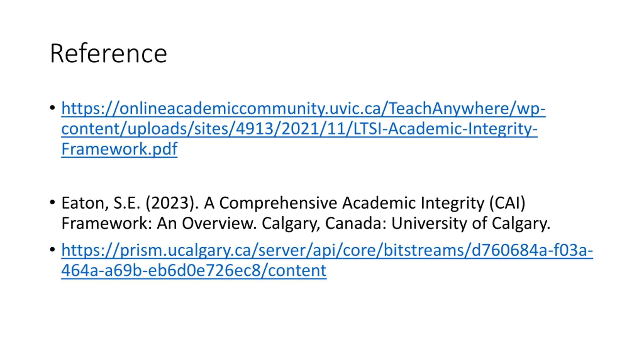Image resolution: width=644 pixels, height=362 pixels.
Task: Click the author name "Eaton" in citation
Action: point(85,203)
